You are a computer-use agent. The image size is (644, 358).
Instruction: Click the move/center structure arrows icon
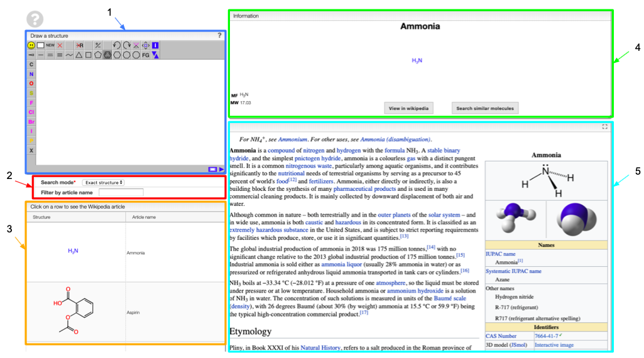click(x=146, y=45)
